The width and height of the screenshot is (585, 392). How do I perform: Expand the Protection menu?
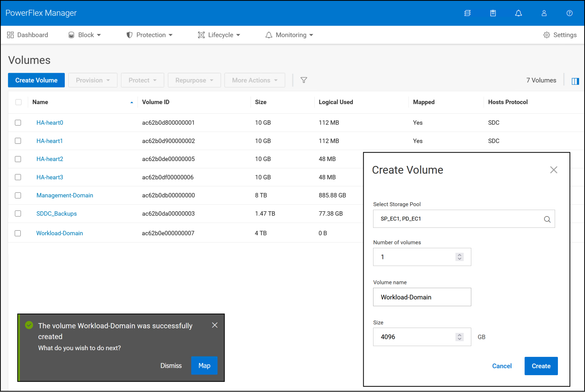(150, 35)
